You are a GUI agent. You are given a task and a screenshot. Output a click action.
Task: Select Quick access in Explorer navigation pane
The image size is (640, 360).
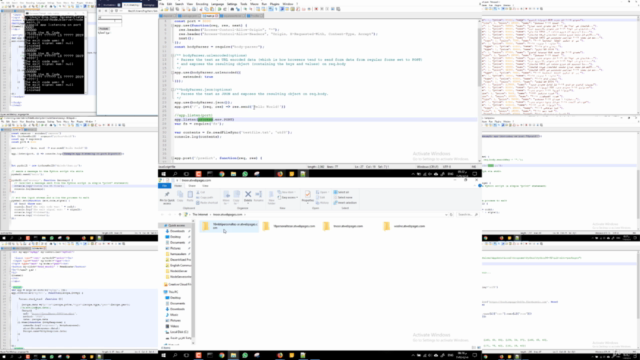coord(175,225)
